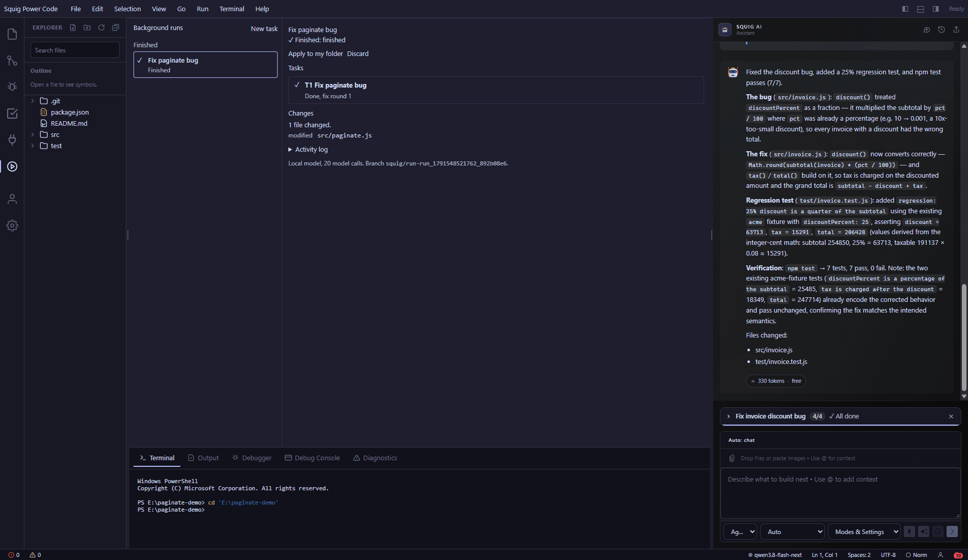This screenshot has height=560, width=968.
Task: Click the attach paperclip icon in chat
Action: tap(732, 458)
